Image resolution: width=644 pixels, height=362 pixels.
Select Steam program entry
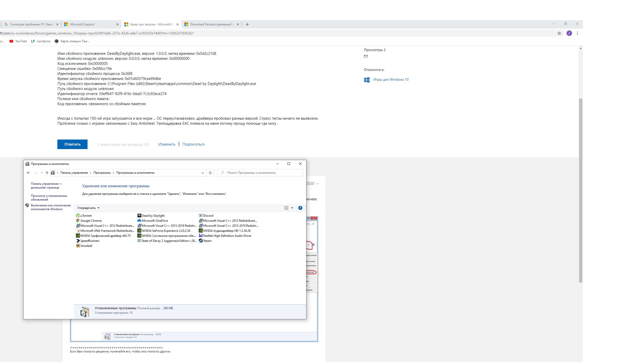205,241
